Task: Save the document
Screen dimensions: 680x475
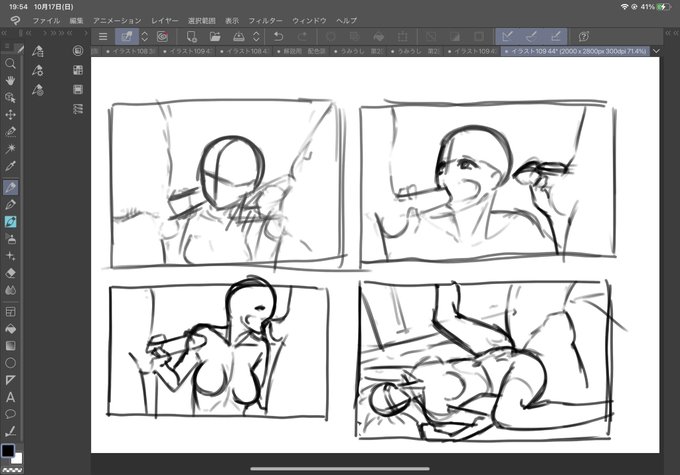Action: (x=239, y=36)
